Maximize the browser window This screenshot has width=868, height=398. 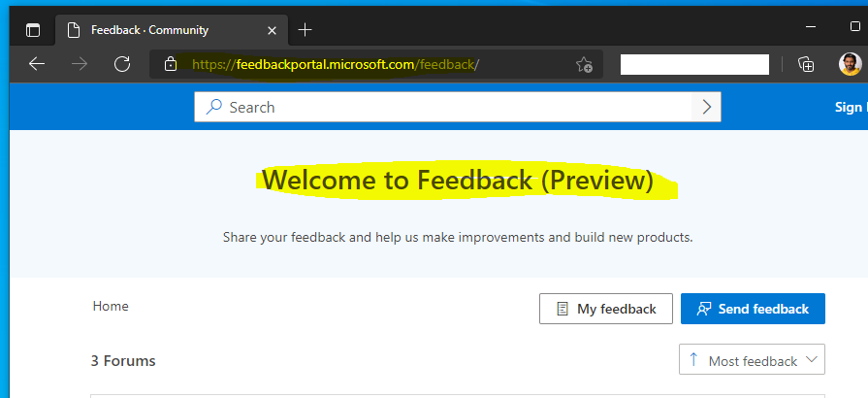click(x=854, y=26)
